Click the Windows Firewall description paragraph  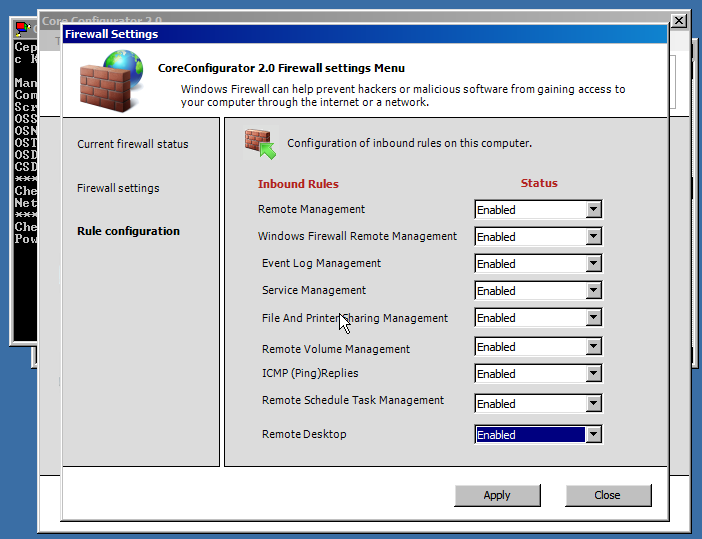(x=403, y=96)
